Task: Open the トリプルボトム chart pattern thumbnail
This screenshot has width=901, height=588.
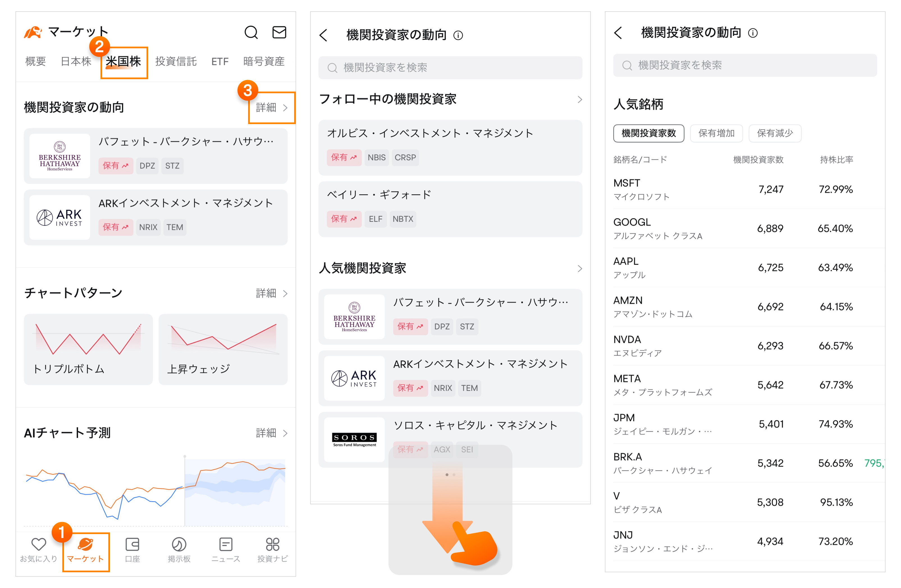Action: pyautogui.click(x=88, y=349)
